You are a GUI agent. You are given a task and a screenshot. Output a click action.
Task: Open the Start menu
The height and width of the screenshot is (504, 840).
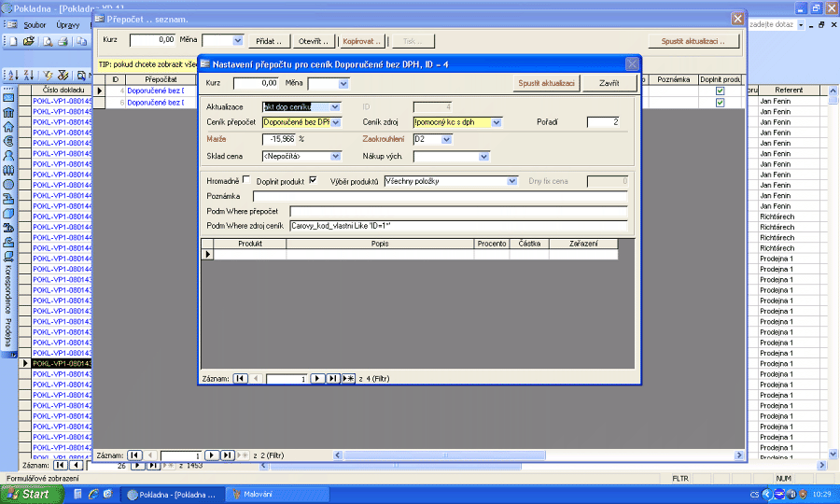click(30, 494)
